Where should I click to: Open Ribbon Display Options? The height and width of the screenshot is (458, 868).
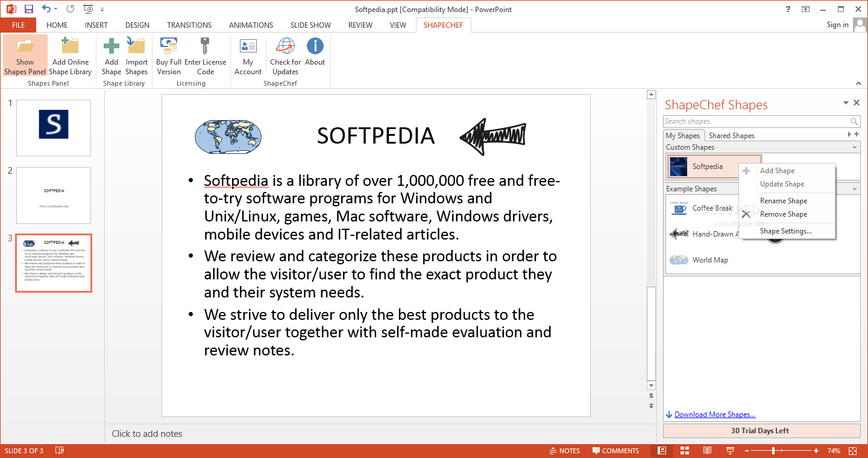tap(805, 9)
